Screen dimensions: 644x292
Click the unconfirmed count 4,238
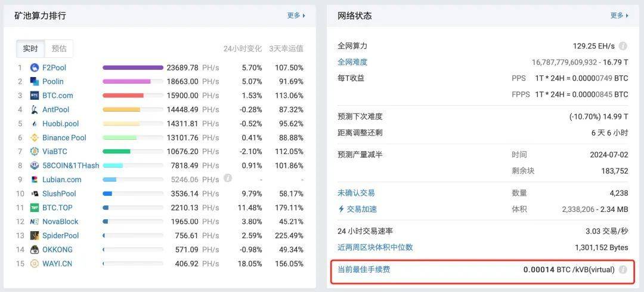(619, 193)
